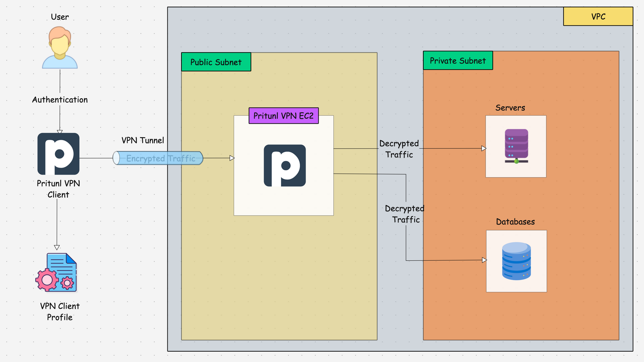
Task: Click the Decrypted Traffic label near Databases
Action: point(405,214)
